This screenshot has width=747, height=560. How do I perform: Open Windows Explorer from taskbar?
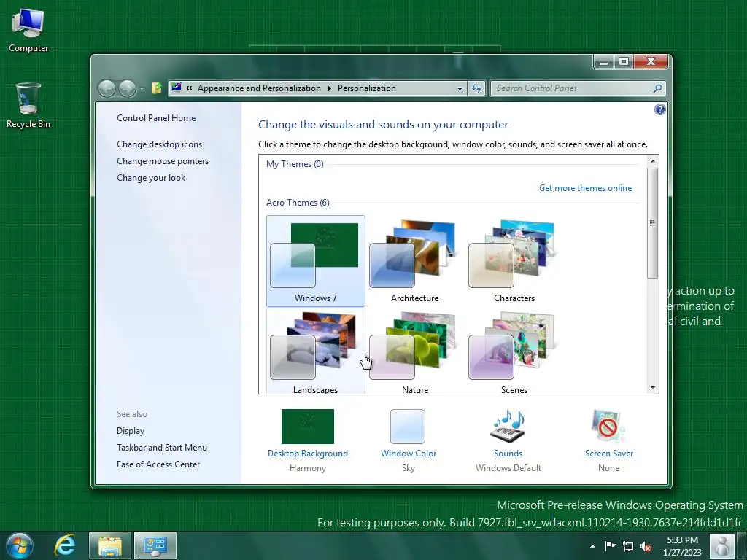(110, 545)
